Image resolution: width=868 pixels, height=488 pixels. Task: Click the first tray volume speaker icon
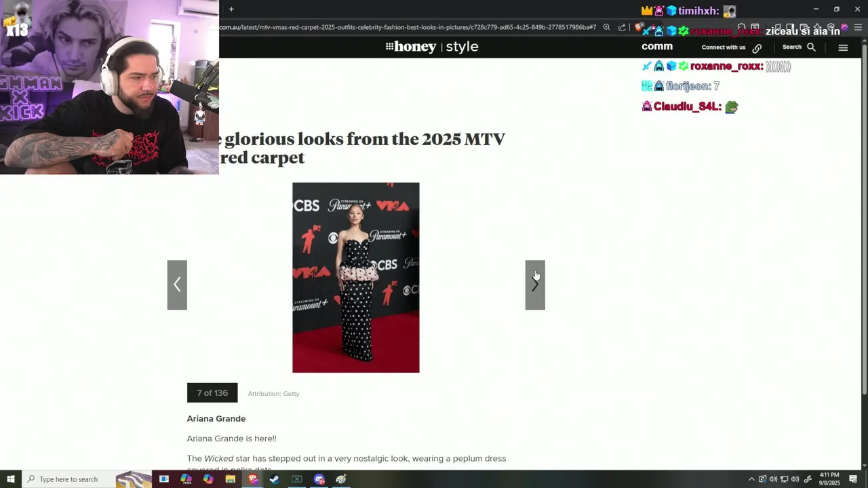tap(773, 479)
